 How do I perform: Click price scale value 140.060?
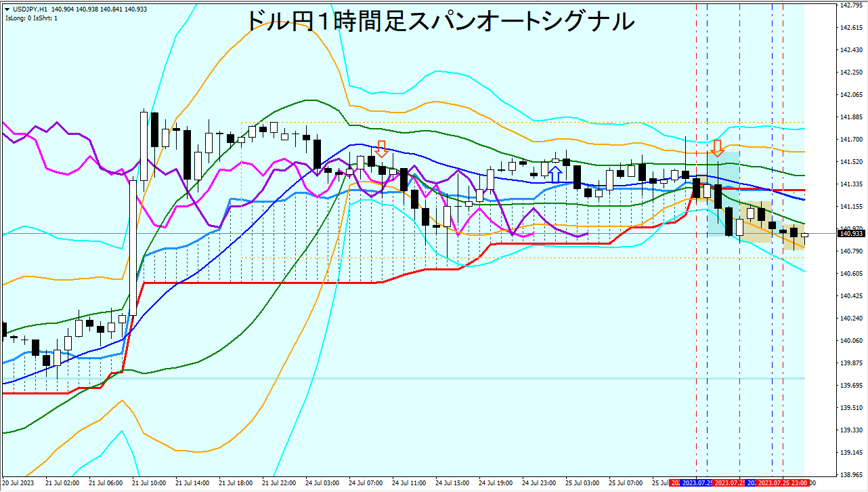coord(851,341)
